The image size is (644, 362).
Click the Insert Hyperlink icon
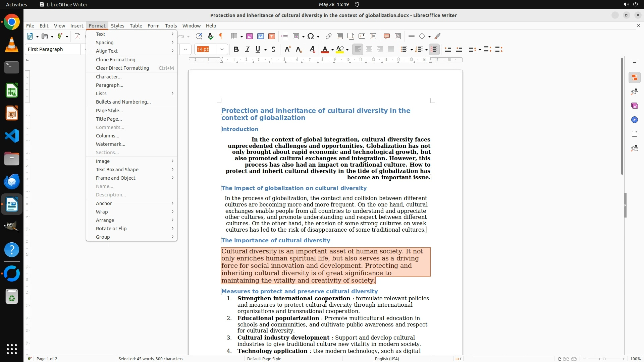[x=329, y=36]
